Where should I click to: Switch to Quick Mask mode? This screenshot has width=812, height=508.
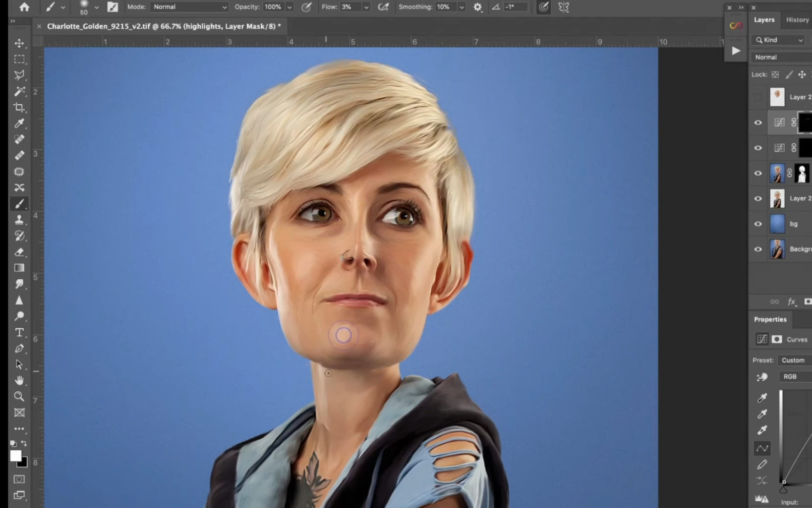pyautogui.click(x=20, y=479)
